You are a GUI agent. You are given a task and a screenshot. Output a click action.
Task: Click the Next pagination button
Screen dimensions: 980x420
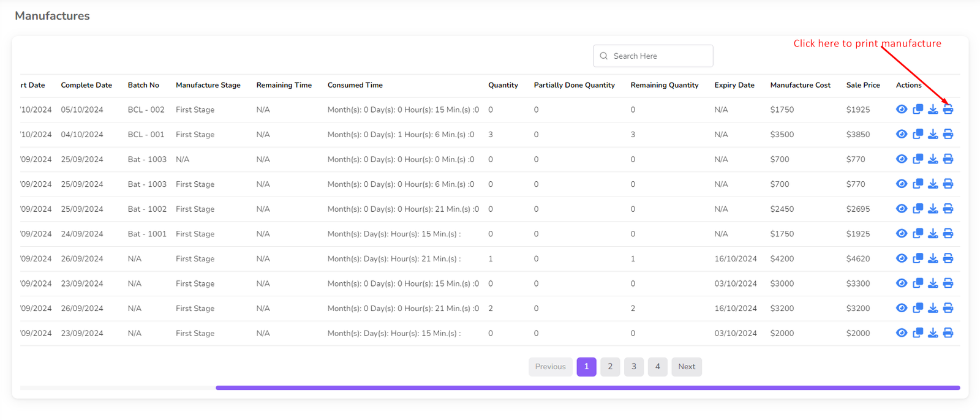point(686,367)
